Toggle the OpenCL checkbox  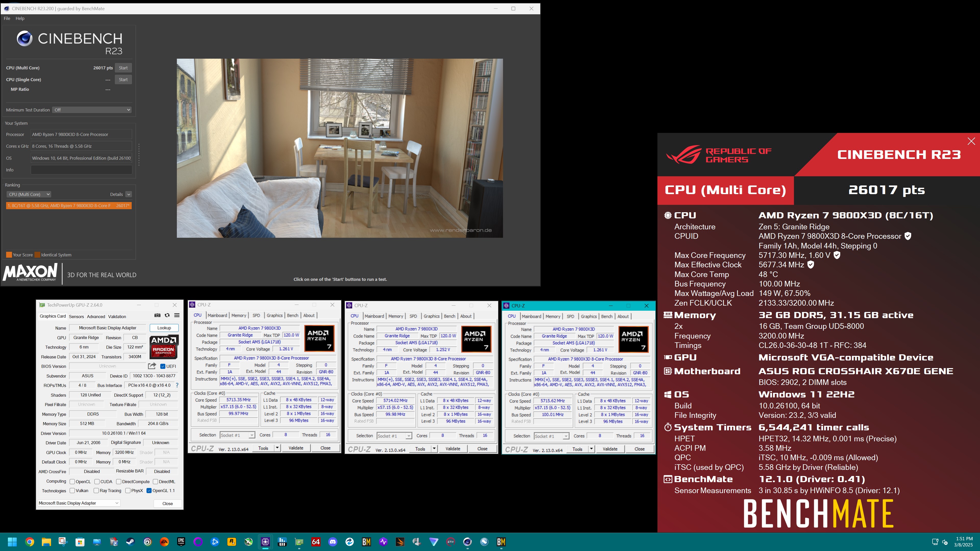[x=72, y=481]
